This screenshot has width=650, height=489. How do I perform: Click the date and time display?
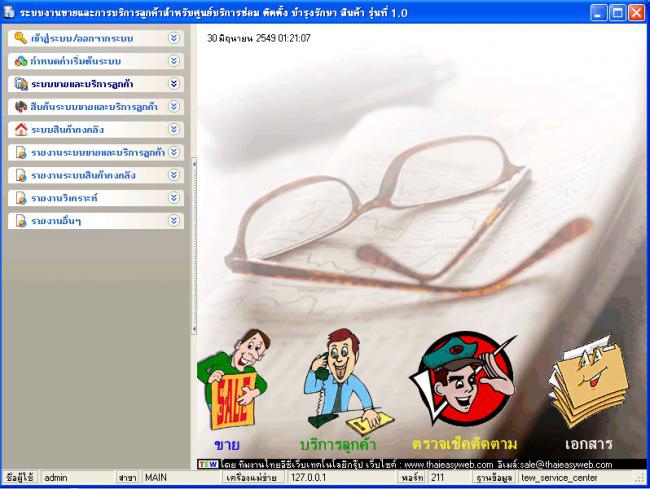(x=259, y=38)
